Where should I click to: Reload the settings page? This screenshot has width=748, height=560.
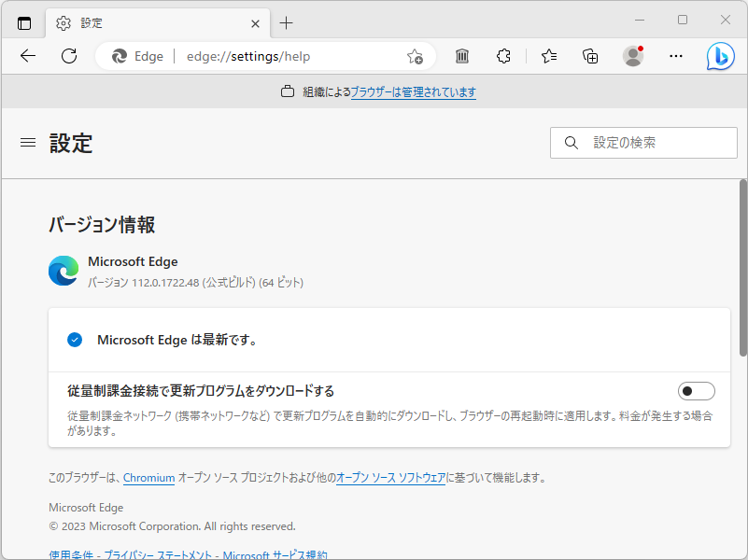[68, 56]
